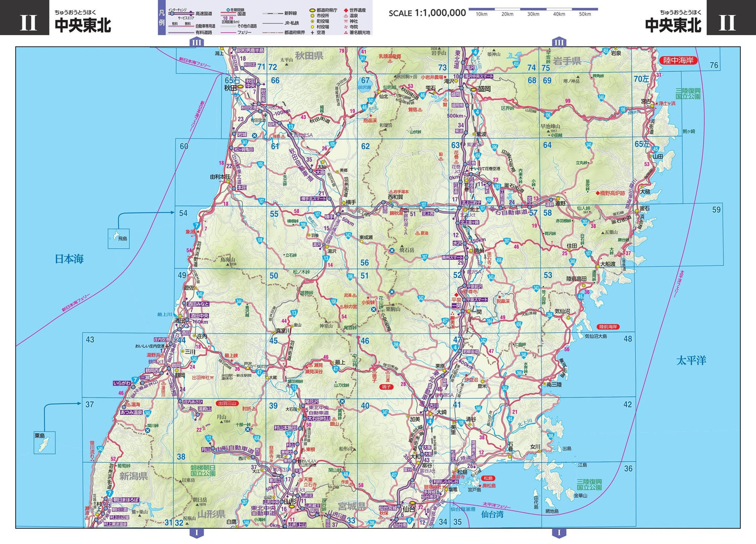Click the 由利本荘 city label

click(x=220, y=177)
